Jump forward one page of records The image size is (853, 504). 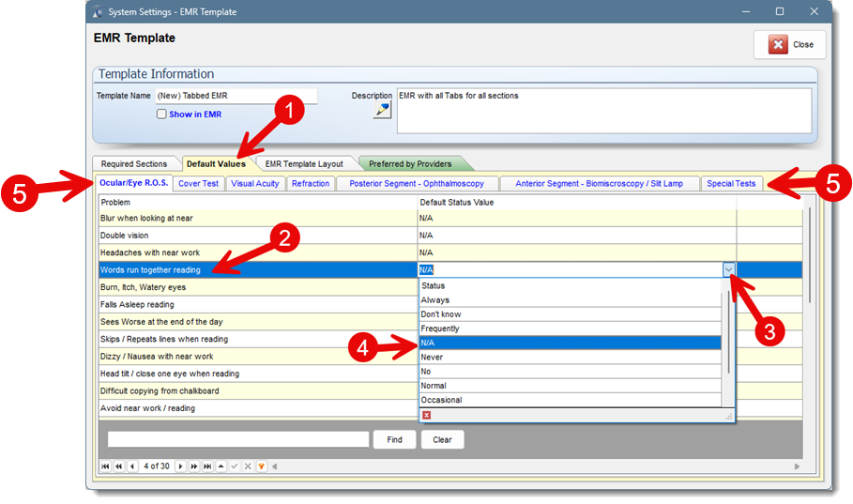click(x=193, y=466)
